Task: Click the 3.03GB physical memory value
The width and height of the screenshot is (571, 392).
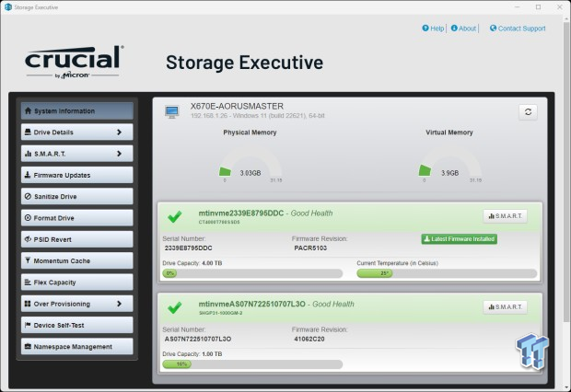Action: [x=251, y=173]
